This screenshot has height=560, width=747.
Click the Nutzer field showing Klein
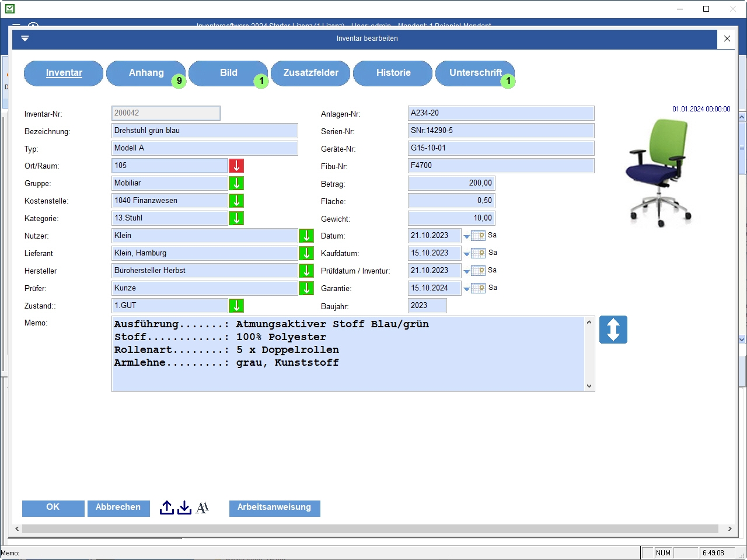204,236
